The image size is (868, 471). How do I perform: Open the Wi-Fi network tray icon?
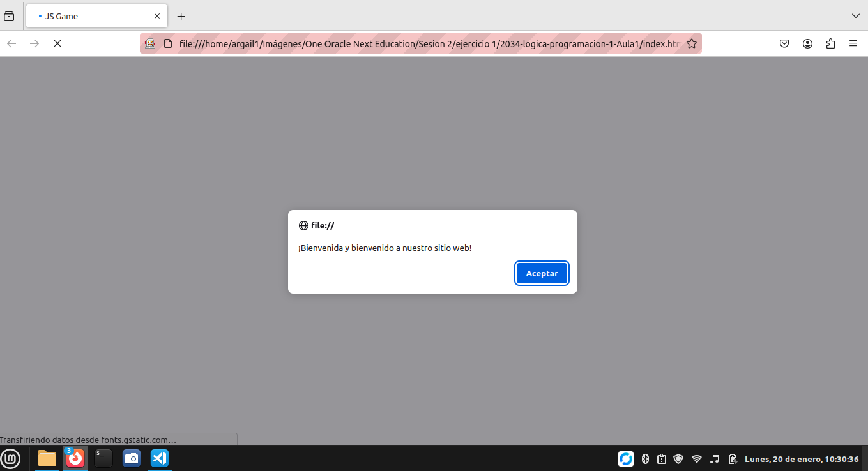[x=697, y=459]
